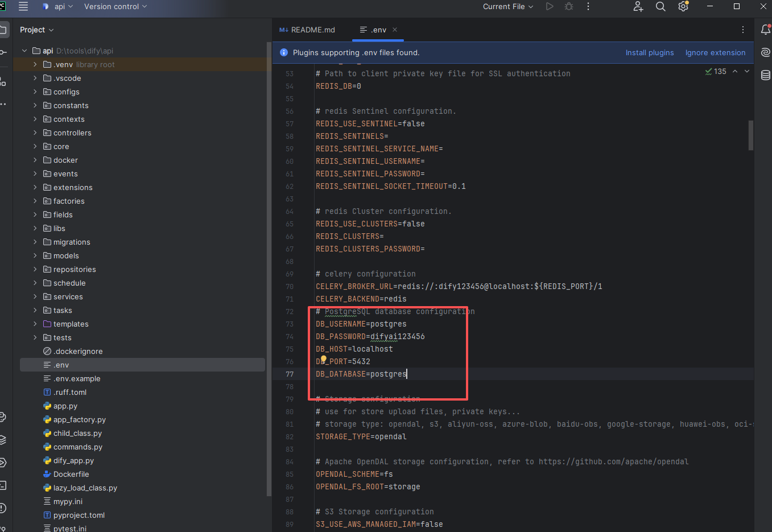Viewport: 772px width, 532px height.
Task: Click the Debug bug icon
Action: [569, 6]
